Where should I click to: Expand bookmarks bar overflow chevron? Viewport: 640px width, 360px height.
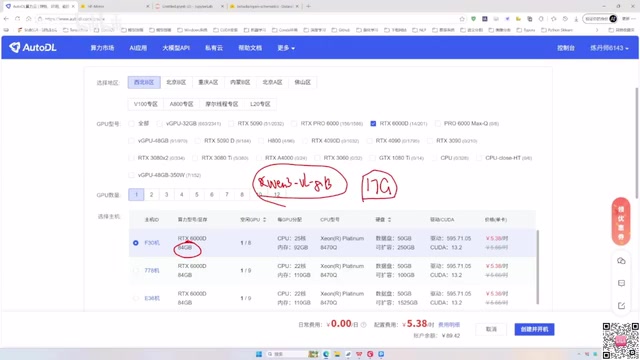pyautogui.click(x=597, y=30)
